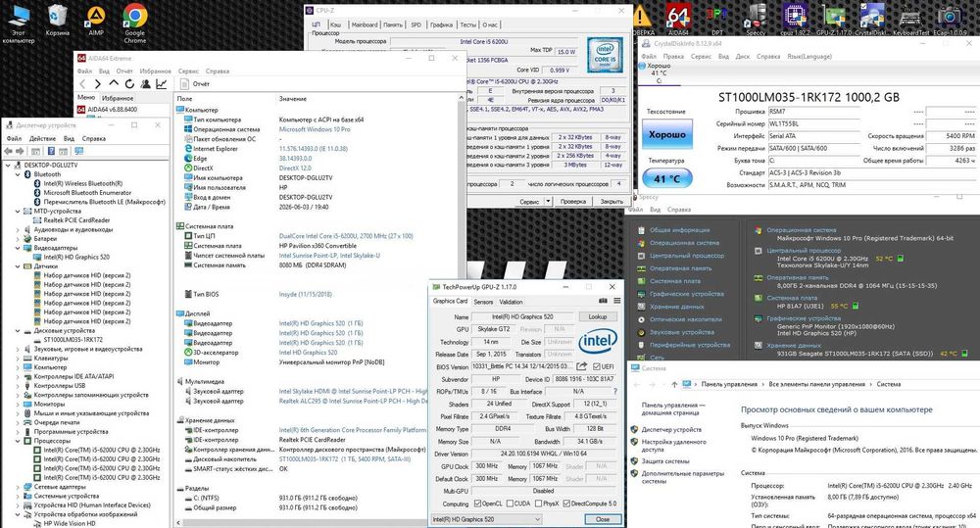Open the DPT desktop shortcut
The width and height of the screenshot is (980, 528).
[x=717, y=20]
